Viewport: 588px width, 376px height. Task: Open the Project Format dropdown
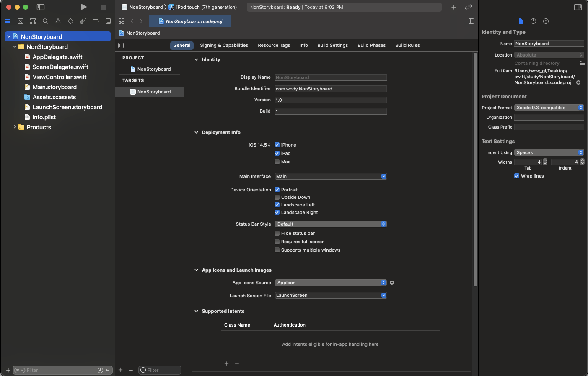pyautogui.click(x=549, y=108)
